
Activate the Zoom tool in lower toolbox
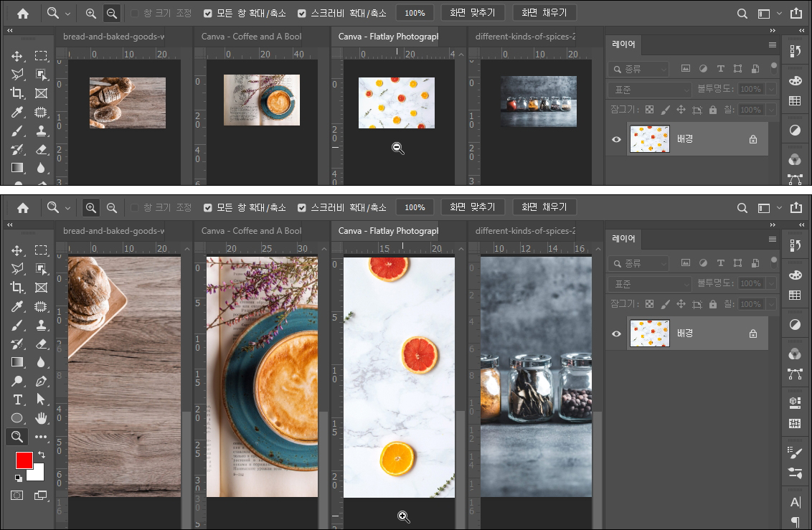click(x=17, y=437)
